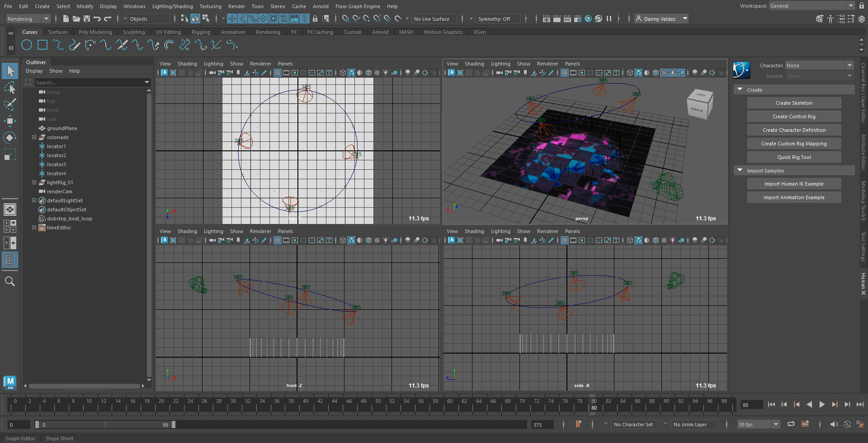
Task: Expand the lightRig_01 node in Outliner
Action: pyautogui.click(x=34, y=182)
